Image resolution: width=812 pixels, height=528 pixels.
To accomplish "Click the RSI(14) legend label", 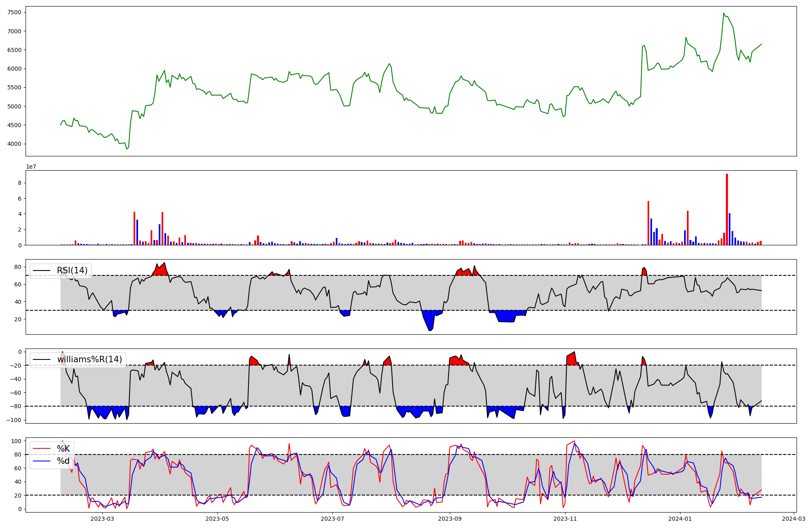I will click(x=72, y=270).
